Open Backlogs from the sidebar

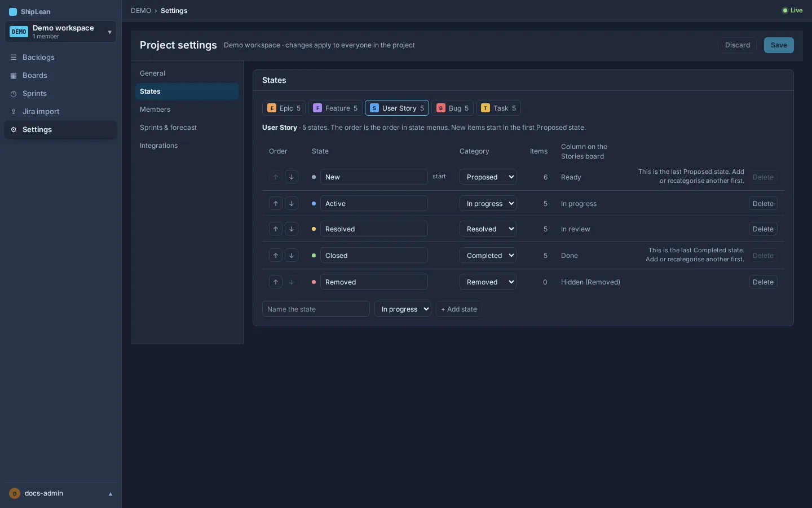[61, 57]
